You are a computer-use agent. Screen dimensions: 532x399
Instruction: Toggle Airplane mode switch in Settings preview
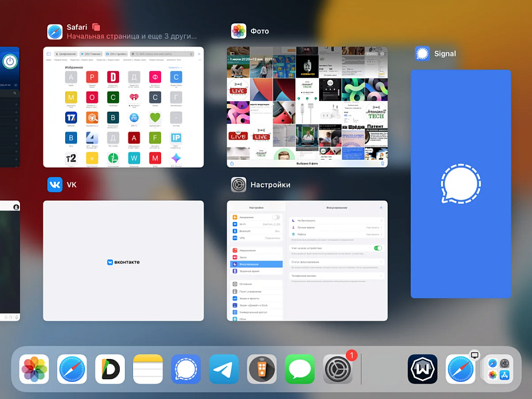275,217
